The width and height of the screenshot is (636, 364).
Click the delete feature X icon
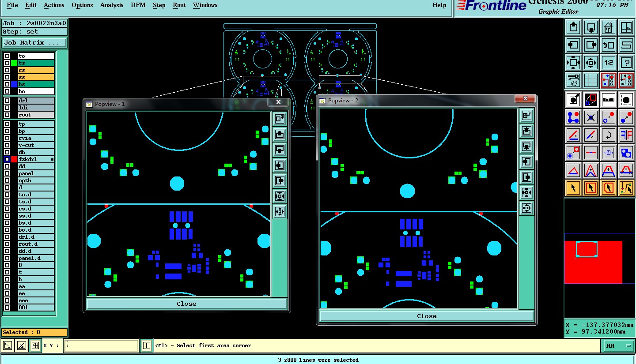(591, 117)
